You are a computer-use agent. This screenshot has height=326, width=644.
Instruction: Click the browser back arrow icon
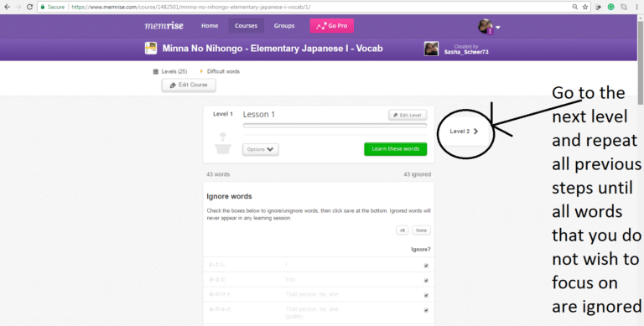pos(7,7)
